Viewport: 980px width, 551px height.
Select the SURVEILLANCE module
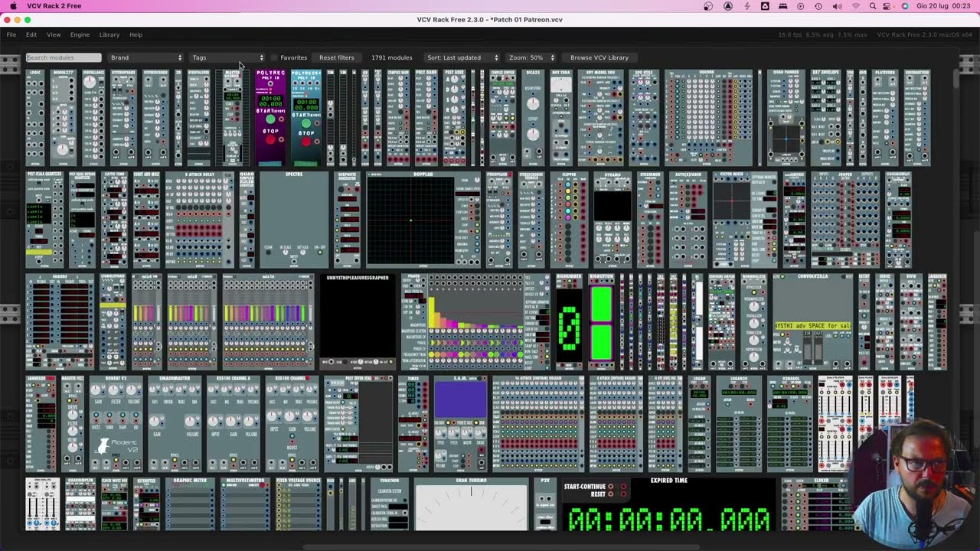coord(93,117)
